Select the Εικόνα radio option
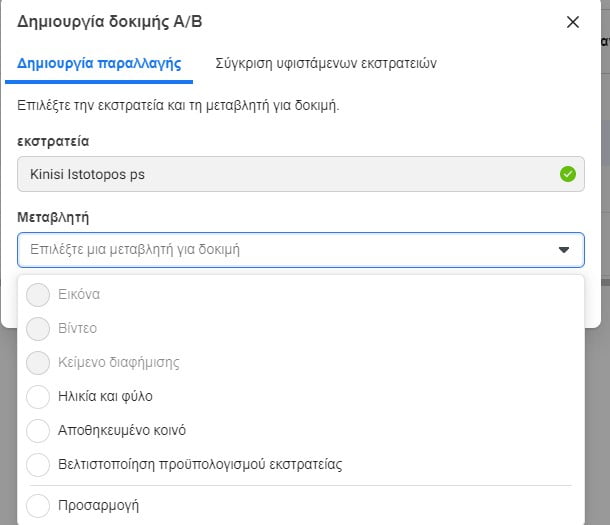 [x=38, y=295]
